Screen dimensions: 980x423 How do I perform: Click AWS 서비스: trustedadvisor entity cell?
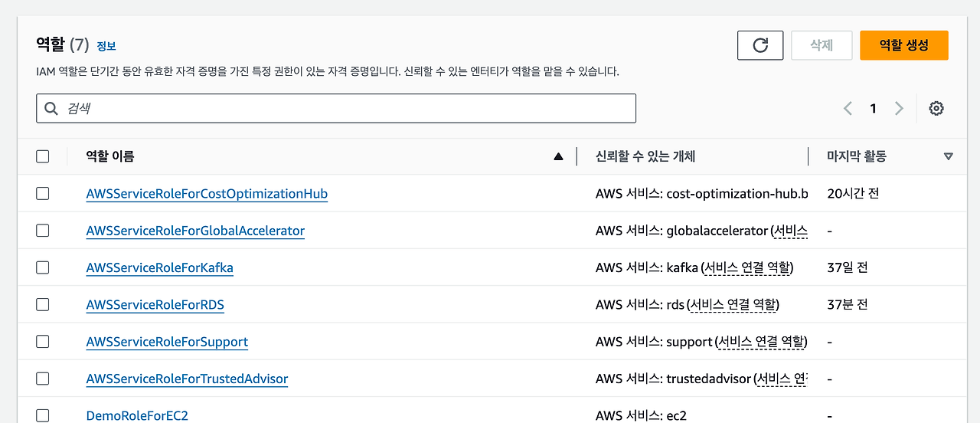point(701,379)
